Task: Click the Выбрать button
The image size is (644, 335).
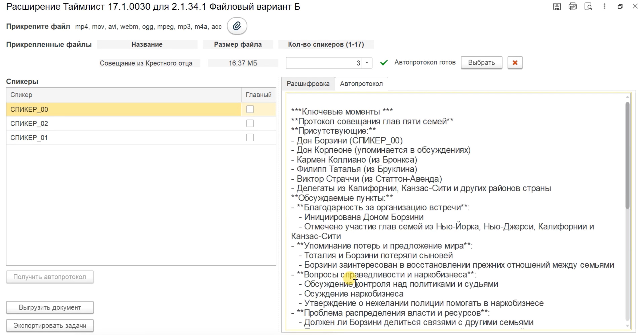Action: [x=481, y=62]
